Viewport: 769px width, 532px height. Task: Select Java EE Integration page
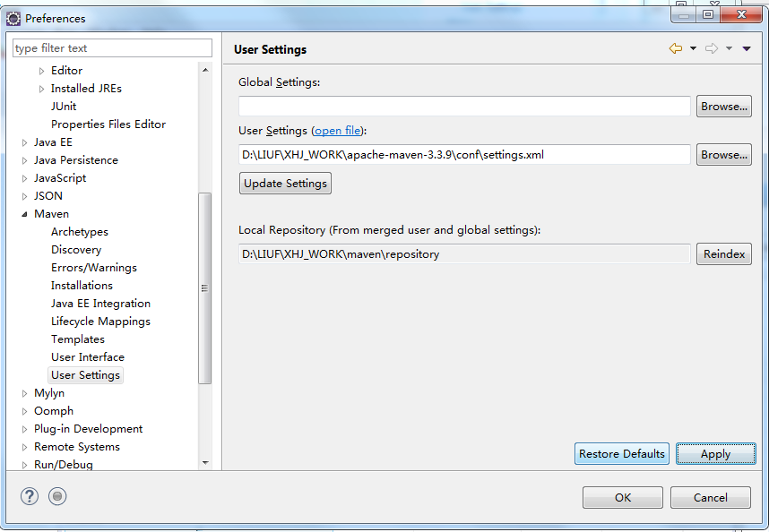[100, 304]
